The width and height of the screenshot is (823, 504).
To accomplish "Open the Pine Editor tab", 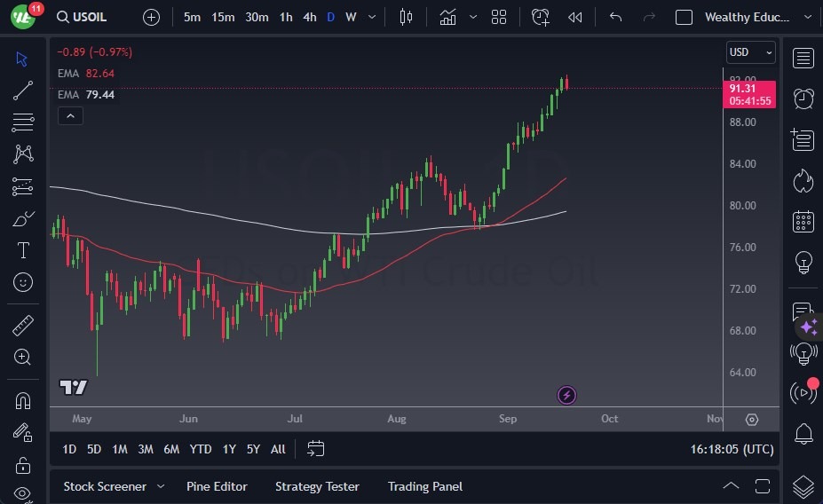I will pos(217,486).
